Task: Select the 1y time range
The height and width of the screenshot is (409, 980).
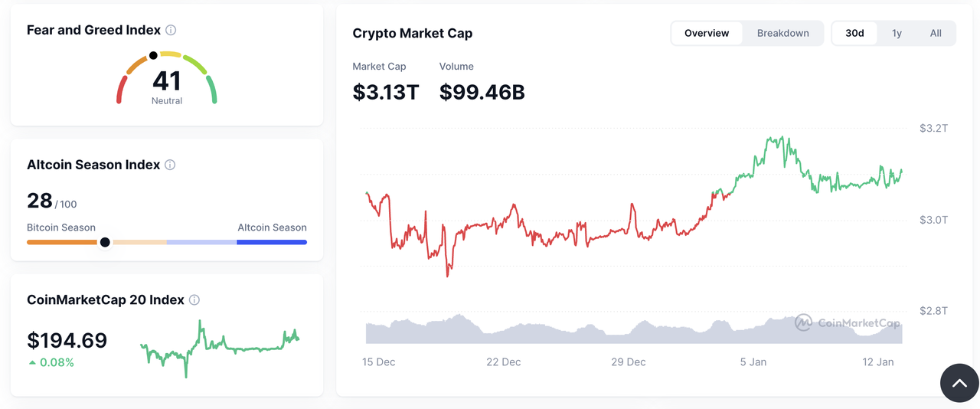Action: 897,33
